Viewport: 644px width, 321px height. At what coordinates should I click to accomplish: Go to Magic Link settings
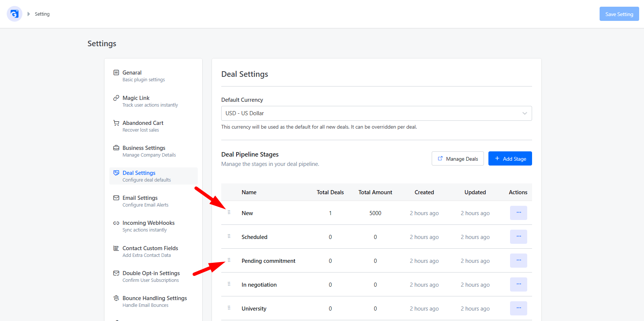[x=153, y=101]
